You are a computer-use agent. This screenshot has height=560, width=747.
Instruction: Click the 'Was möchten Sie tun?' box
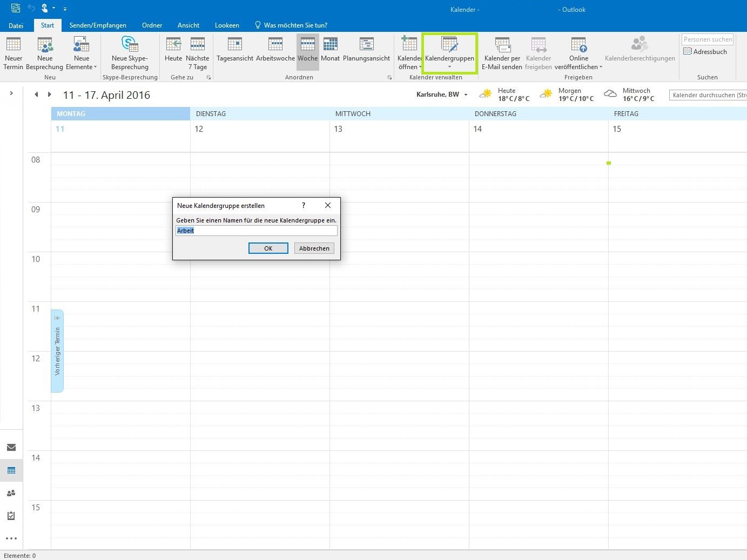coord(291,25)
